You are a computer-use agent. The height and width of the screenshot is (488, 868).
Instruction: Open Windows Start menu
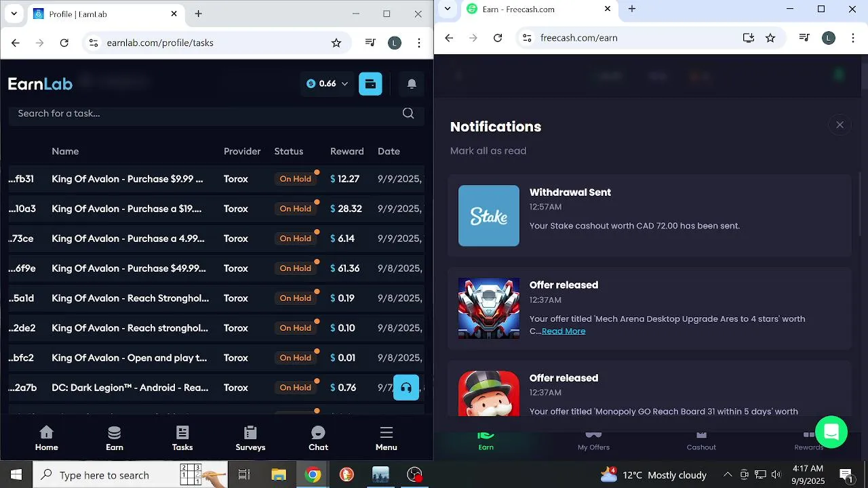pyautogui.click(x=16, y=475)
